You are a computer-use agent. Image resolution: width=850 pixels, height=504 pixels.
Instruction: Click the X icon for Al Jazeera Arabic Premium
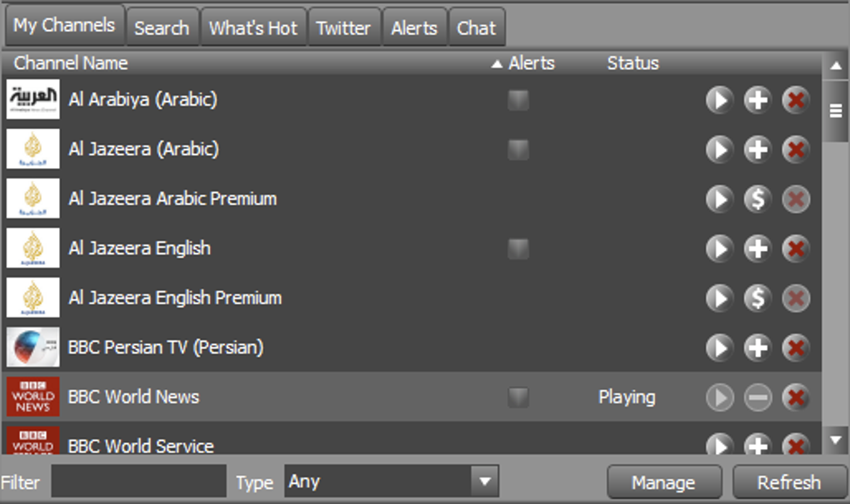pos(796,199)
